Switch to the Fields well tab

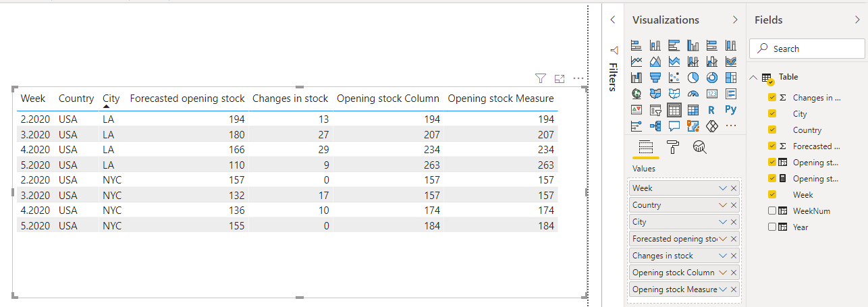point(646,147)
